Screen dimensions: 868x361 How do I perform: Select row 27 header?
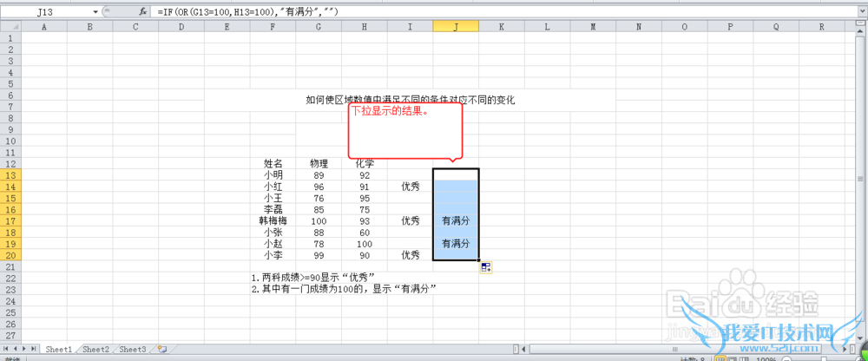coord(10,336)
